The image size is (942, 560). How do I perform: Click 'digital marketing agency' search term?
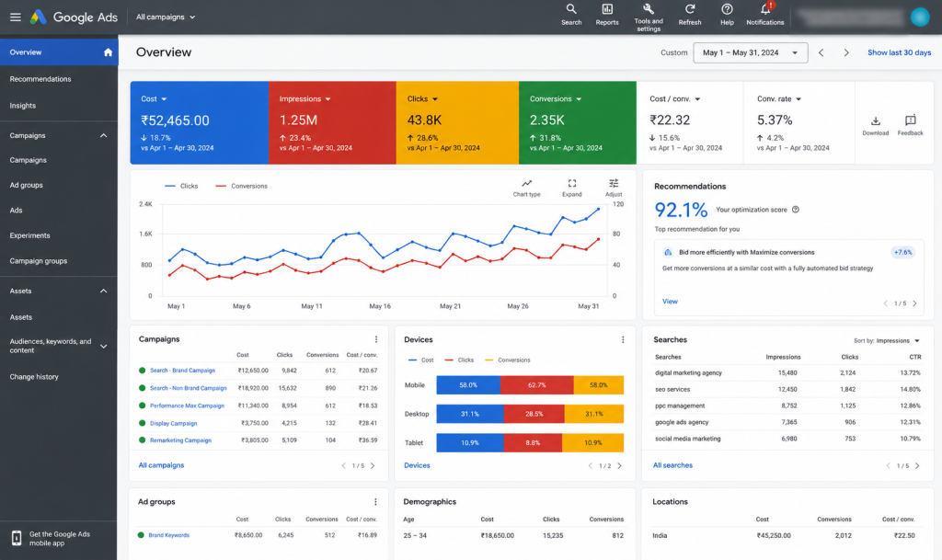(x=688, y=372)
